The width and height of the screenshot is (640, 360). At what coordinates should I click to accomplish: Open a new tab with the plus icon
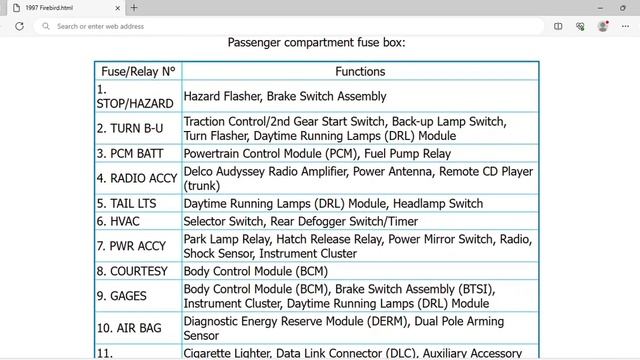(x=134, y=7)
